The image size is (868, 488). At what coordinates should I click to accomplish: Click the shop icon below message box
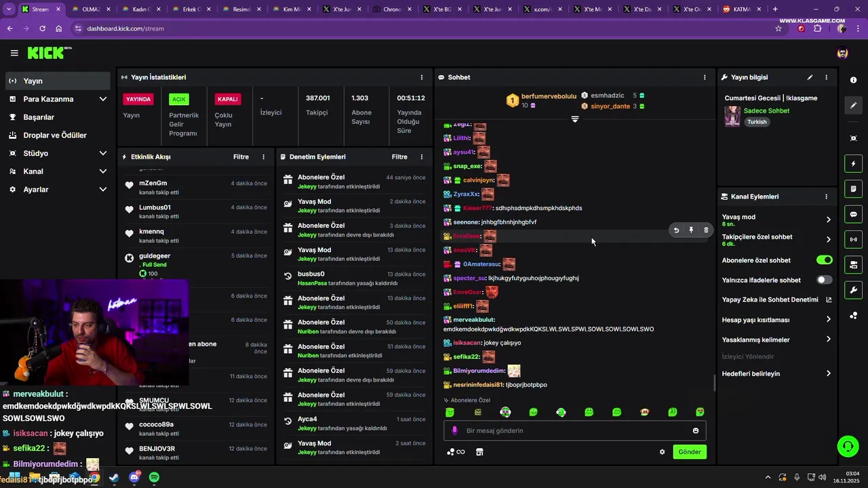click(x=479, y=452)
